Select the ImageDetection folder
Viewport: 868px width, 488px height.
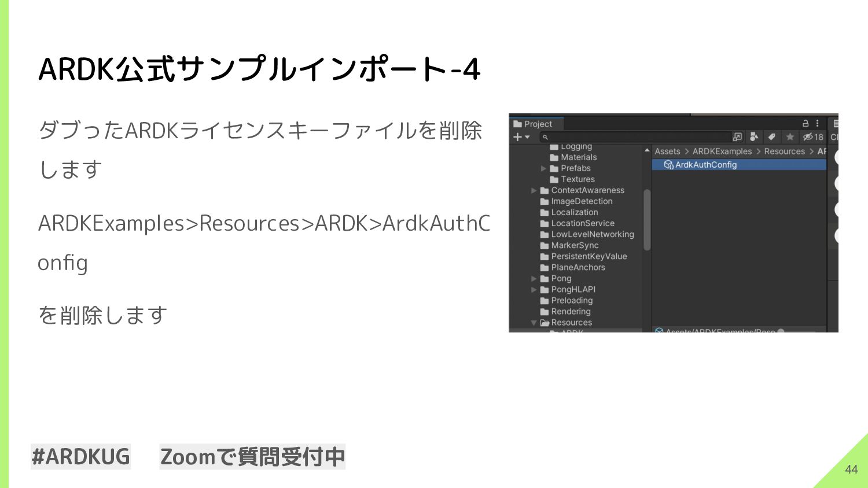click(x=576, y=201)
